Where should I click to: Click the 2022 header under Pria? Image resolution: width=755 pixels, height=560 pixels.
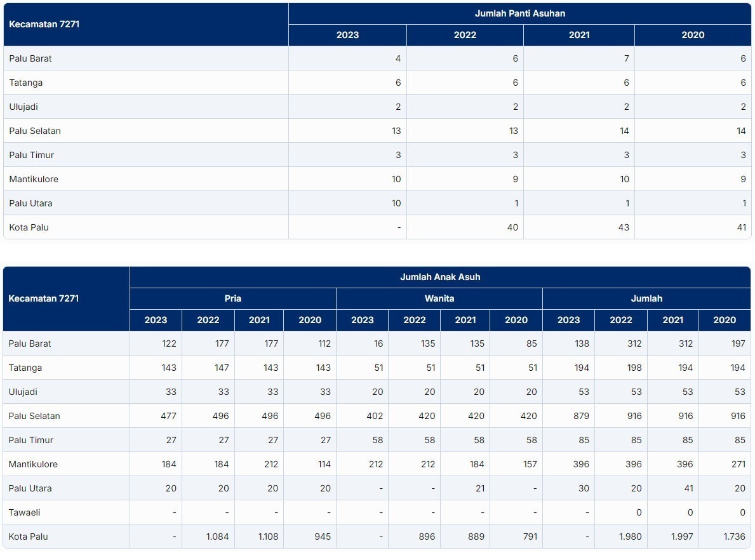coord(208,320)
